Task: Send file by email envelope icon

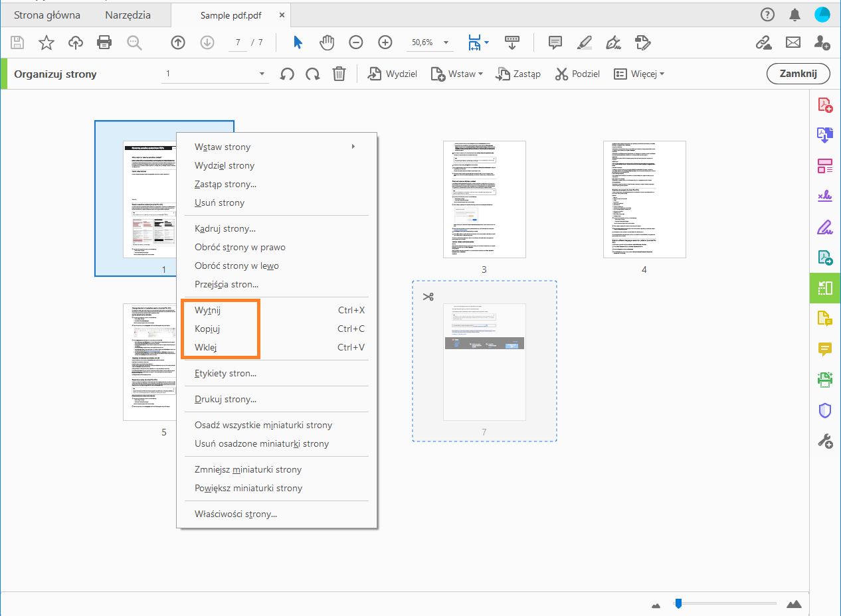Action: (793, 42)
